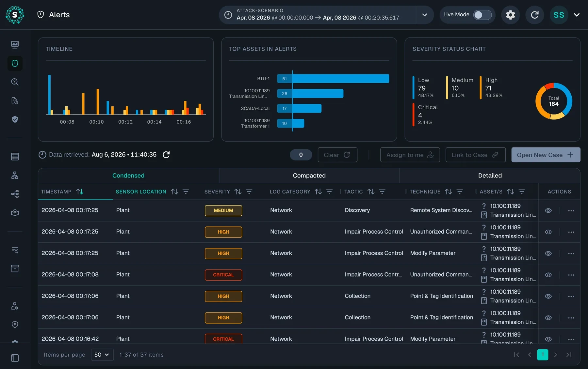Sort alerts by Severity column

click(x=238, y=192)
